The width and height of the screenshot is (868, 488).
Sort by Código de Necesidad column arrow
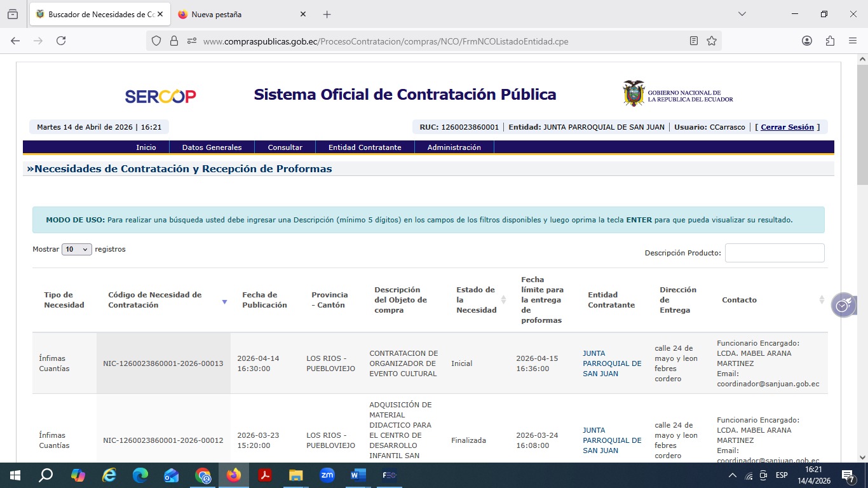[x=224, y=302]
